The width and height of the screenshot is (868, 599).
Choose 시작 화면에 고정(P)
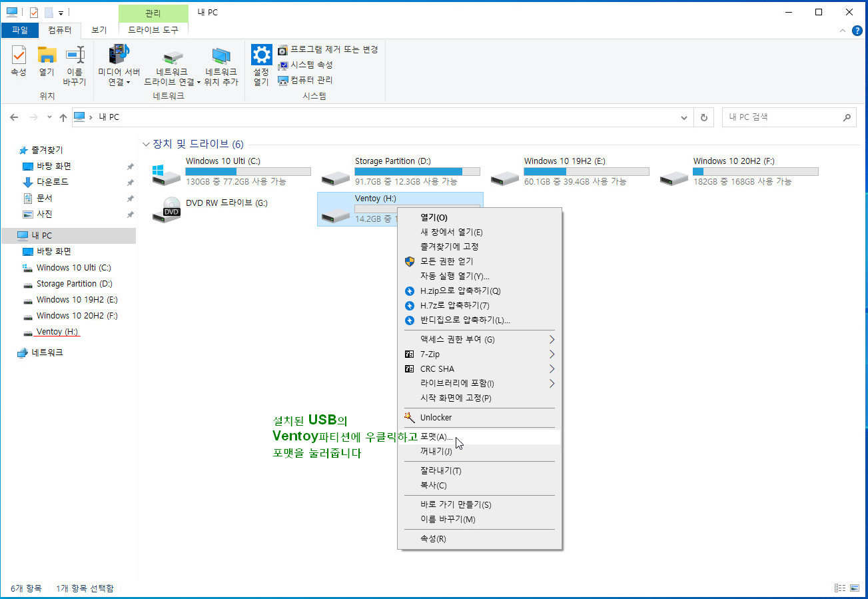[x=480, y=398]
